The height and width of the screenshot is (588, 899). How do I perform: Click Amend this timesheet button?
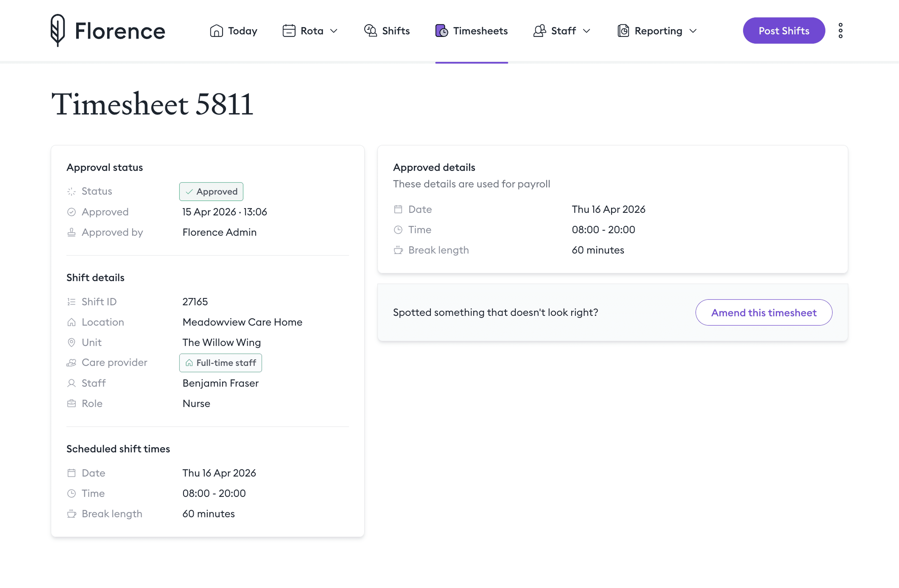(764, 313)
